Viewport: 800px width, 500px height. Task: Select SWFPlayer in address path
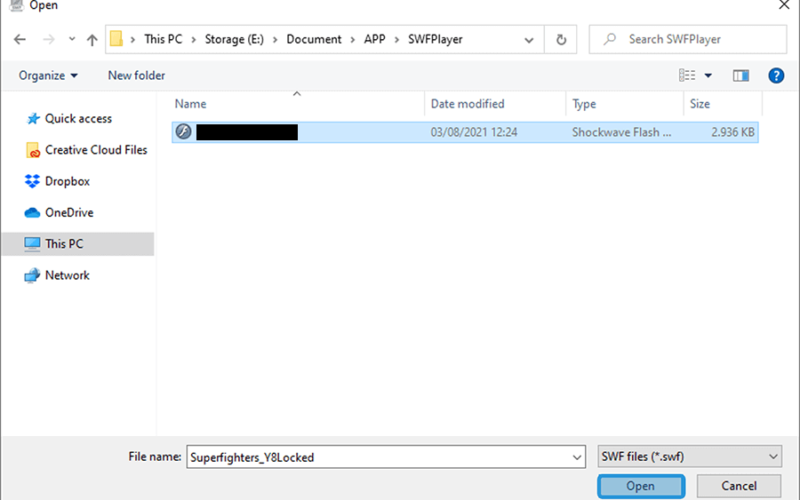coord(435,39)
